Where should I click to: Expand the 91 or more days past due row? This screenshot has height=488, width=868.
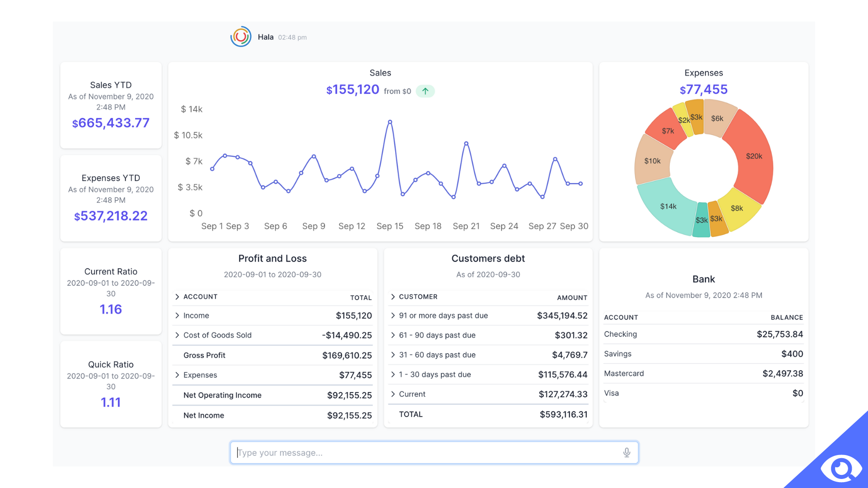[393, 314]
